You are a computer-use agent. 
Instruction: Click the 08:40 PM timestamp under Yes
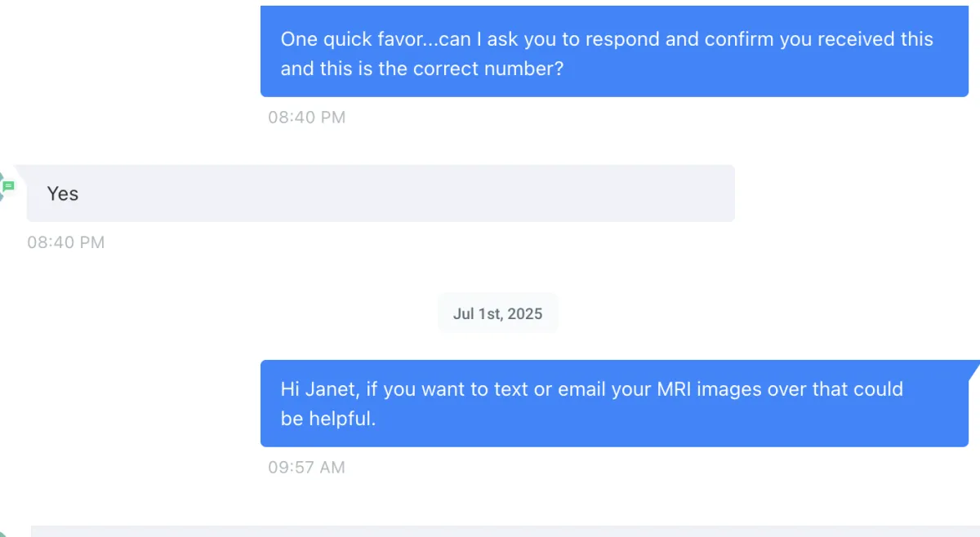[66, 242]
